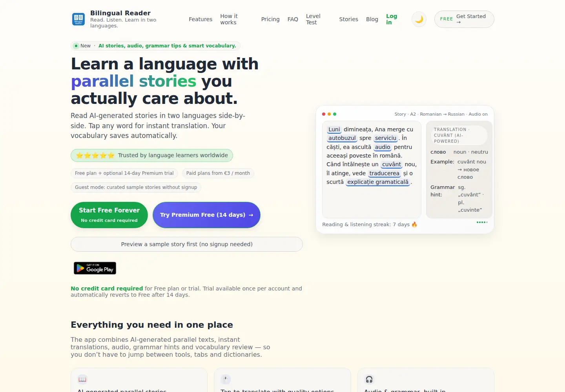The height and width of the screenshot is (392, 565).
Task: Tap the word "autobuzul" for translation
Action: (342, 138)
